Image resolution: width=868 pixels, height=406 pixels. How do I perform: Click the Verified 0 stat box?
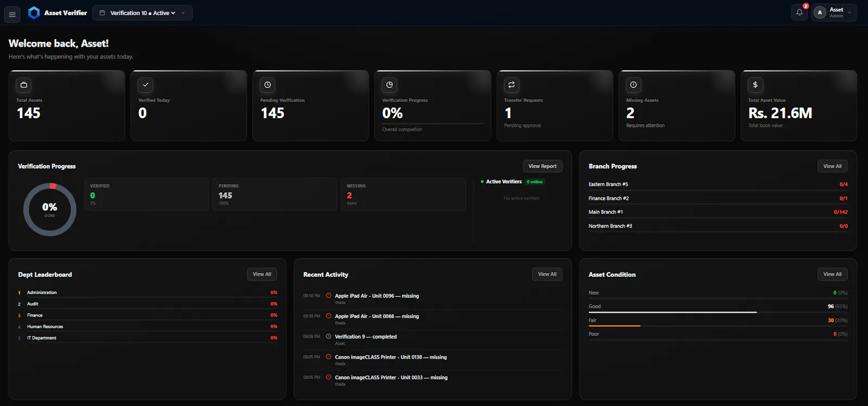tap(146, 194)
